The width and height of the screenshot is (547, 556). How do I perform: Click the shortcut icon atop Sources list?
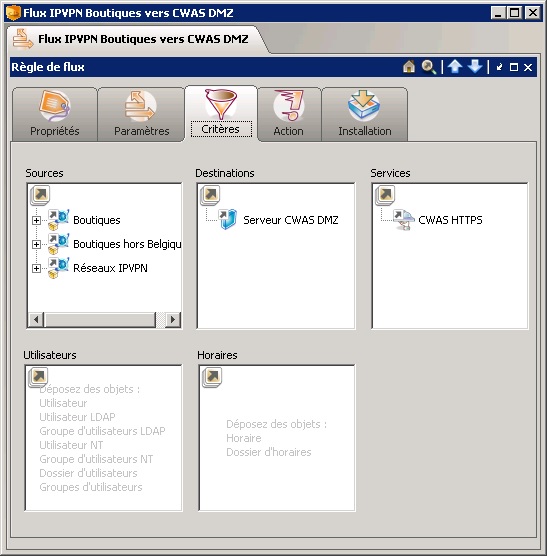[x=40, y=195]
